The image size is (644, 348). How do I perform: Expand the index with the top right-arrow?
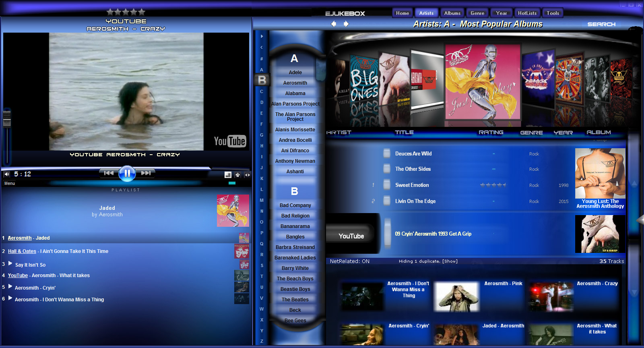tap(262, 36)
